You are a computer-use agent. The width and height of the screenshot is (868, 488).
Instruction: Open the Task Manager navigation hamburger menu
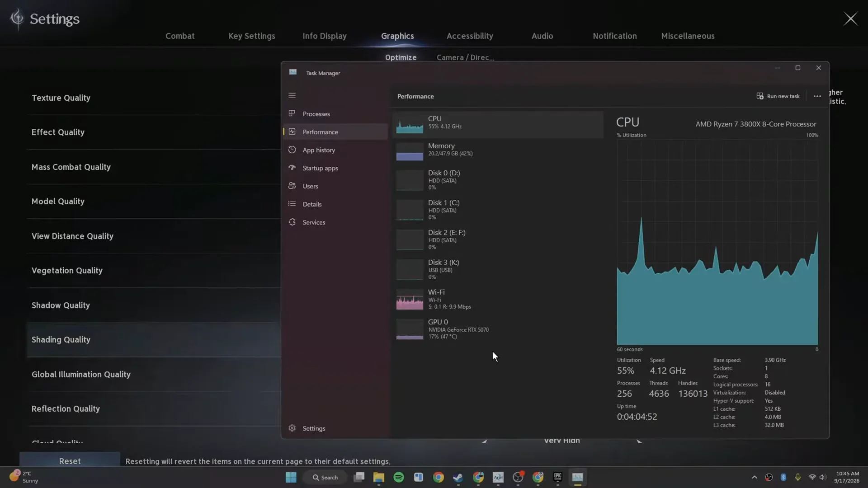tap(292, 95)
